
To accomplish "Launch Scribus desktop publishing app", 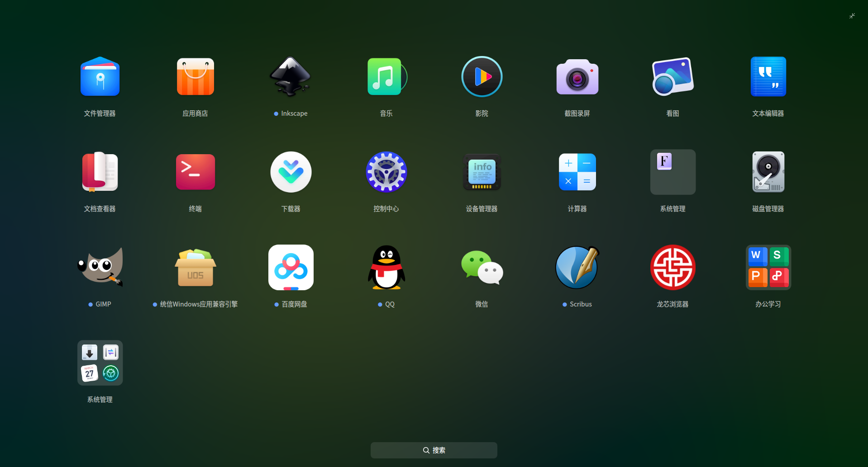I will pos(577,267).
